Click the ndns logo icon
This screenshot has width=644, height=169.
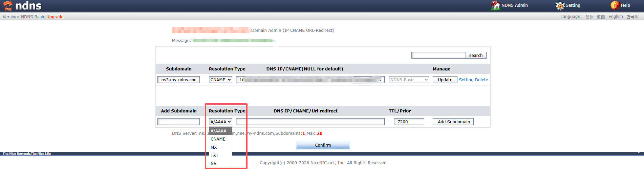click(7, 5)
